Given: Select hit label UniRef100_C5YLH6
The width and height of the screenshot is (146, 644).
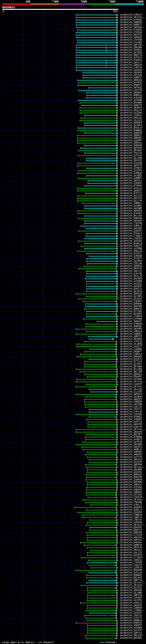Looking at the screenshot, I should coord(131,263).
